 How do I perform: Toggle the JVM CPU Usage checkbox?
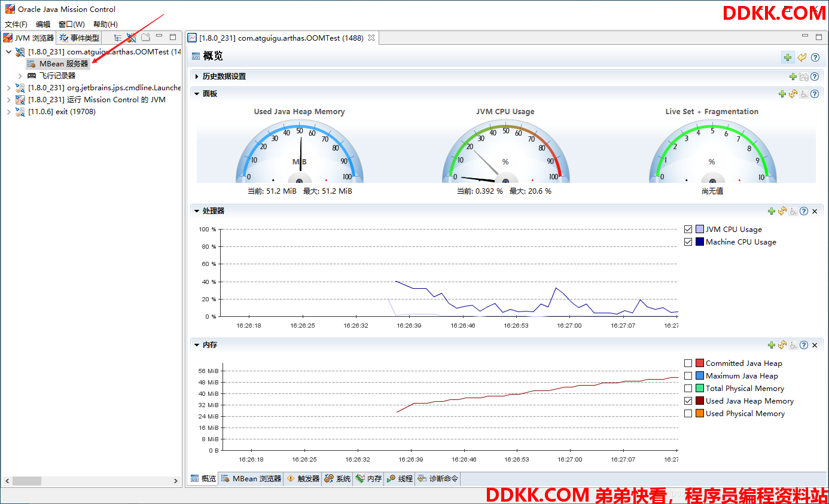coord(688,229)
